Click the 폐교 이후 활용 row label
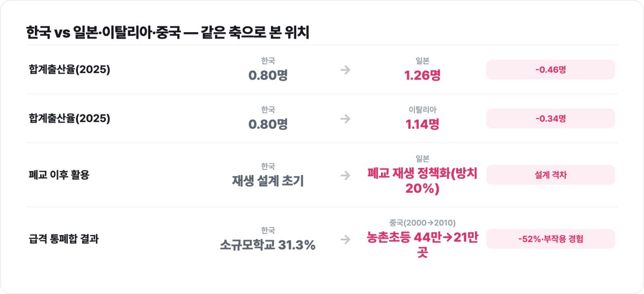The image size is (644, 294). [59, 175]
